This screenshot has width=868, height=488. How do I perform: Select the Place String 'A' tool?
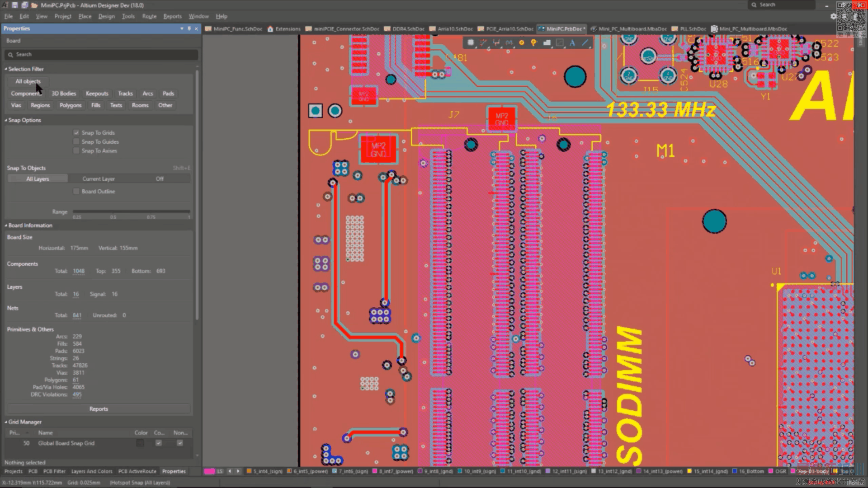(x=572, y=43)
